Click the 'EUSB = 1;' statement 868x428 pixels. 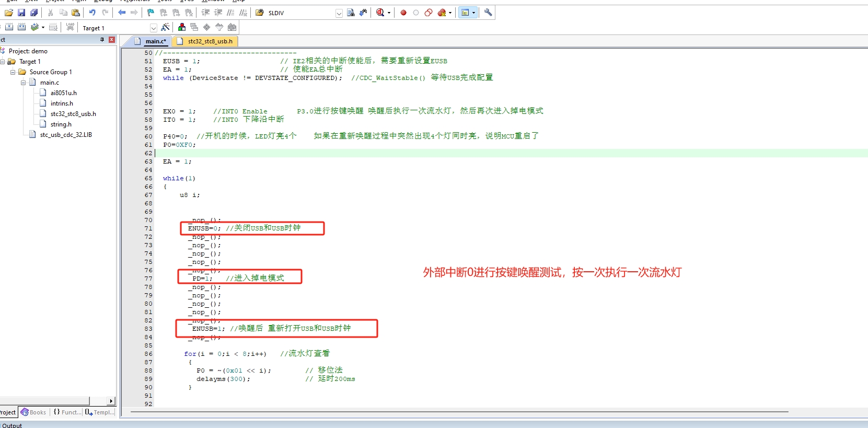(x=181, y=61)
